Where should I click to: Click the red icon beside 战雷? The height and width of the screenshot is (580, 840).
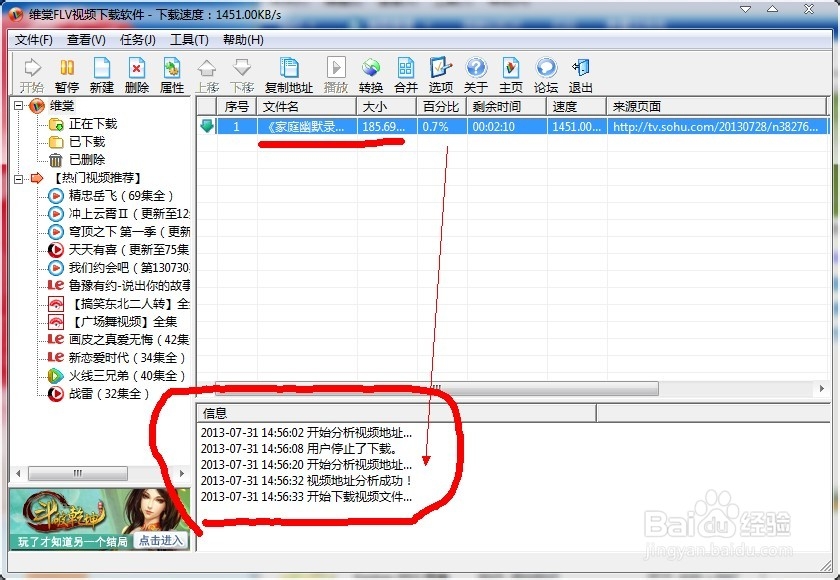pyautogui.click(x=56, y=394)
